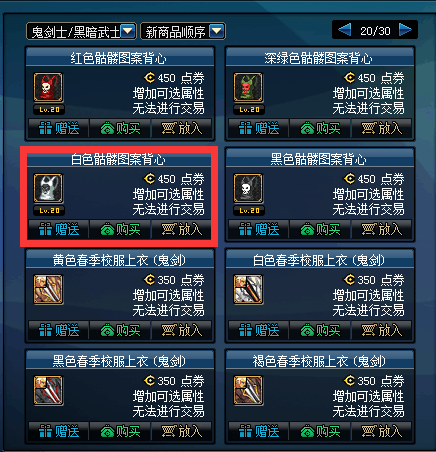Go to the next page arrow

coord(405,30)
